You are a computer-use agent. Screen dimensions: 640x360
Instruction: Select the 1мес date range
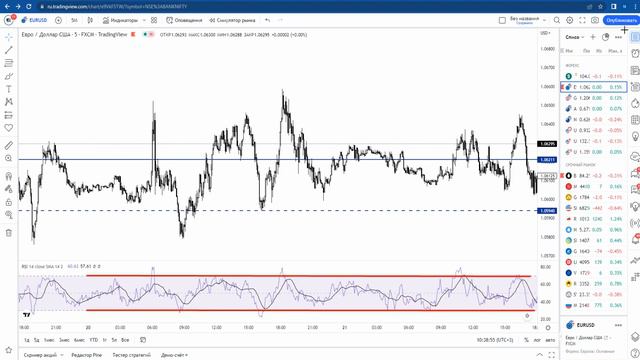coord(49,340)
